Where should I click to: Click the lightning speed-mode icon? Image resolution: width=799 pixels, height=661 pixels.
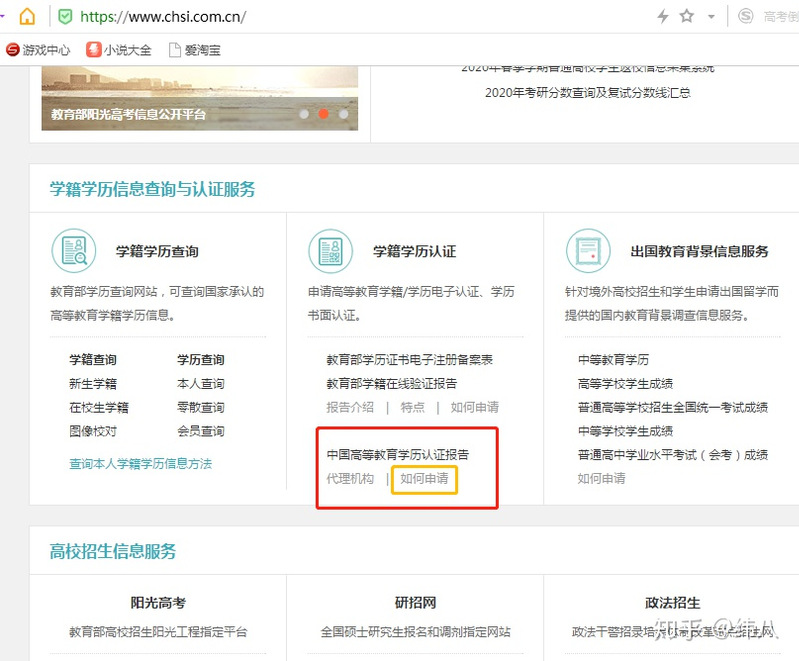(662, 17)
